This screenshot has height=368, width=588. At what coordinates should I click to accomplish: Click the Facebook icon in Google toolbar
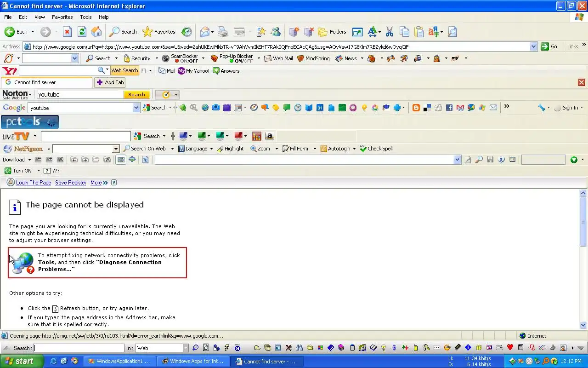(449, 108)
